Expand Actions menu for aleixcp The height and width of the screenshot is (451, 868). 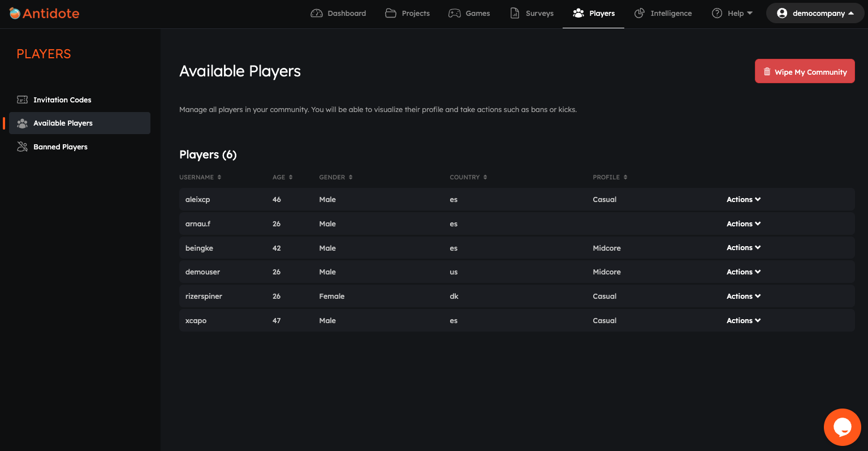pyautogui.click(x=743, y=200)
